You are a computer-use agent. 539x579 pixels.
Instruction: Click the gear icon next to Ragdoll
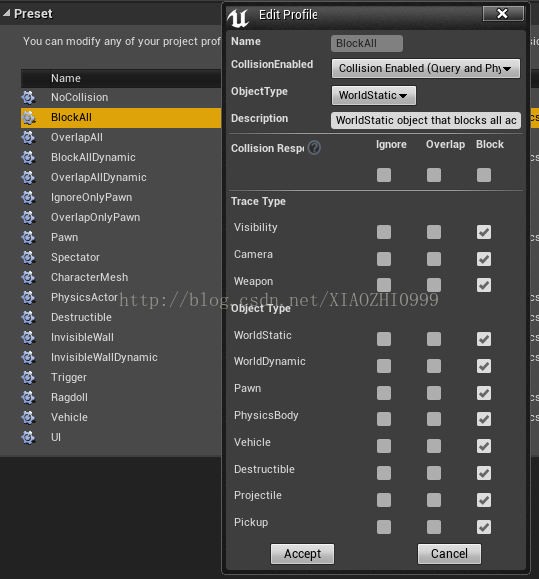tap(28, 398)
